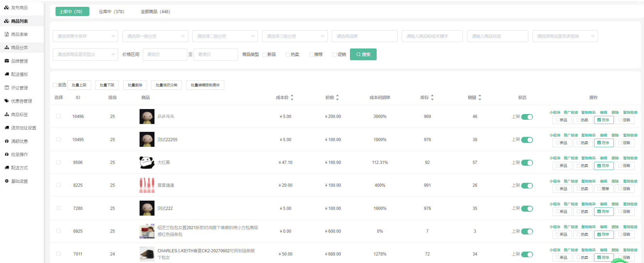Viewport: 644px width, 263px height.
Task: Click the 品牌管理 sidebar icon
Action: [6, 61]
